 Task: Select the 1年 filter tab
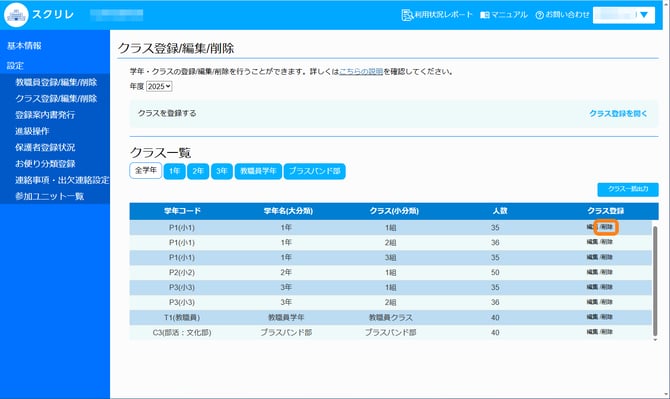tap(174, 171)
